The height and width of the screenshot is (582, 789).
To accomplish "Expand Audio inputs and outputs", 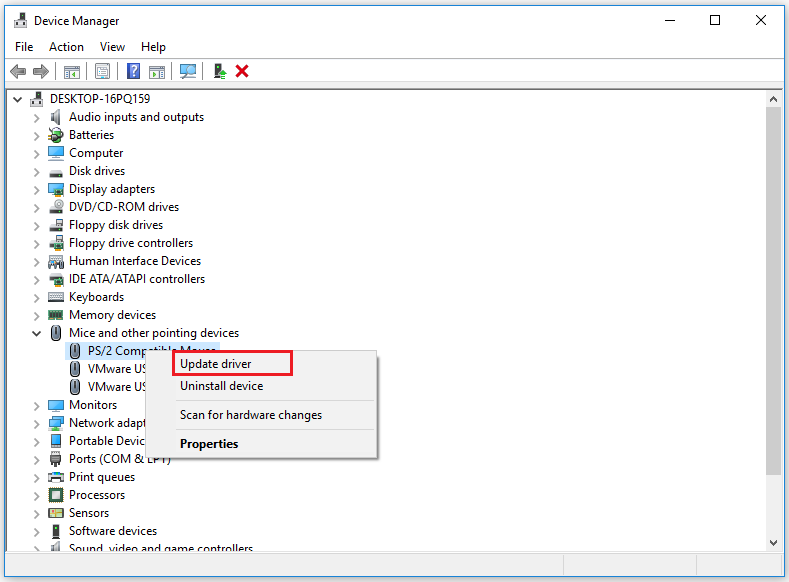I will pyautogui.click(x=36, y=118).
